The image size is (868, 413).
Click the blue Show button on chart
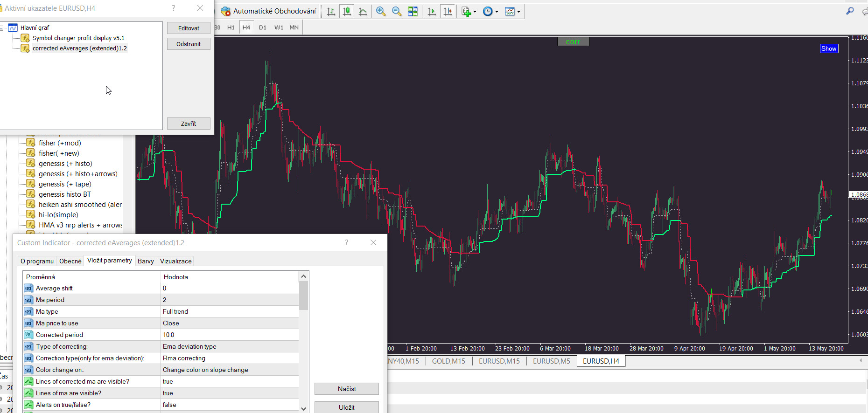829,48
